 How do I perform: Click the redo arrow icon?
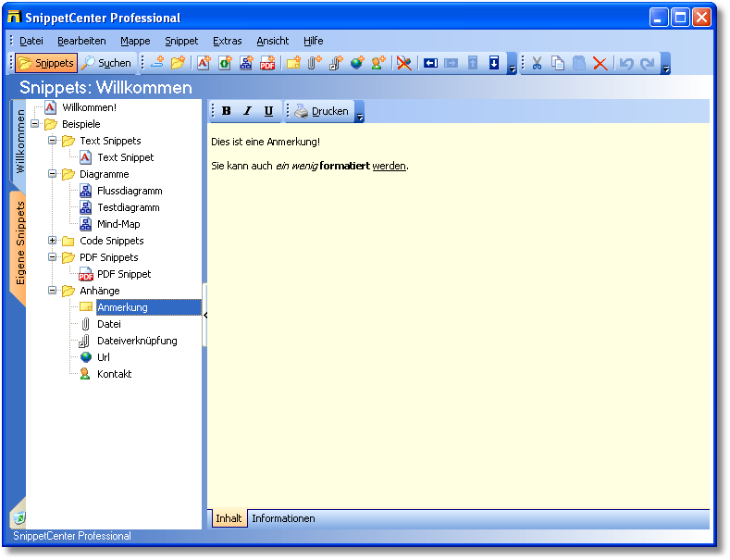tap(647, 63)
